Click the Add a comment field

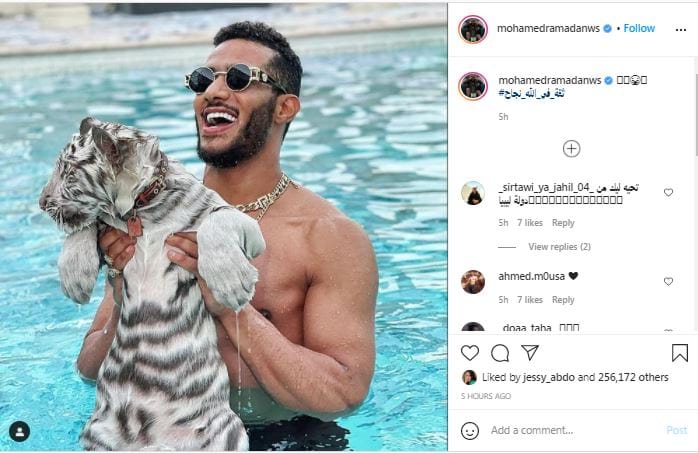click(x=570, y=430)
